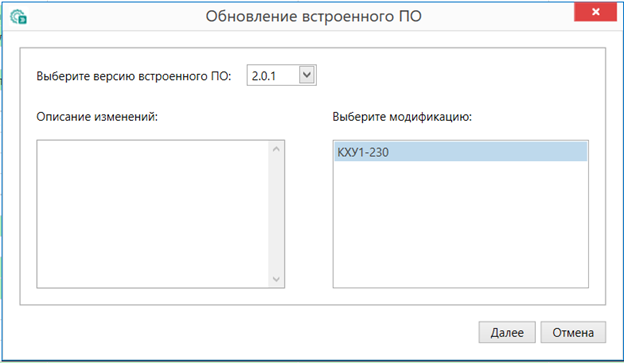Close the Обновление встроенного ПО dialog
The height and width of the screenshot is (363, 624).
coord(595,12)
